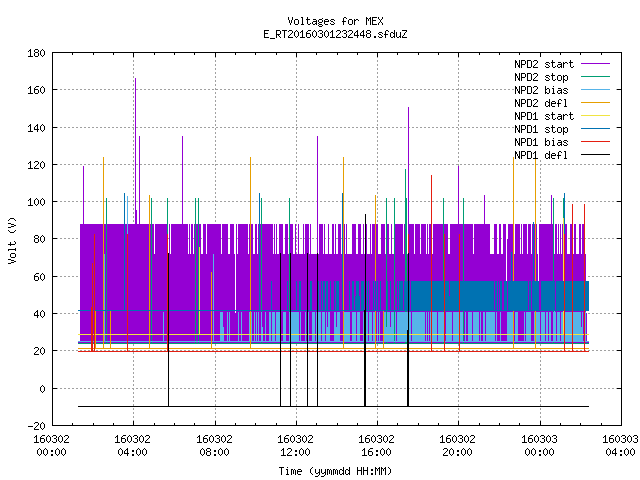Click the y-axis tick value 120
This screenshot has width=640, height=480.
(x=36, y=165)
